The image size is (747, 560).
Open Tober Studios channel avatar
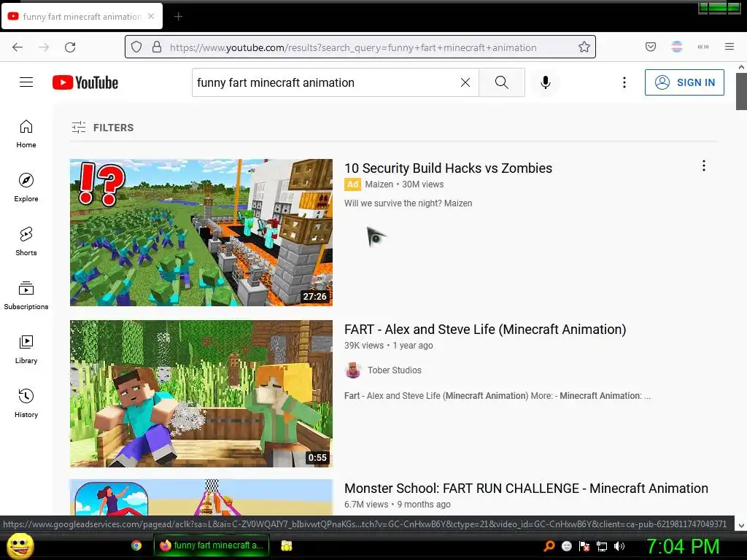(352, 370)
